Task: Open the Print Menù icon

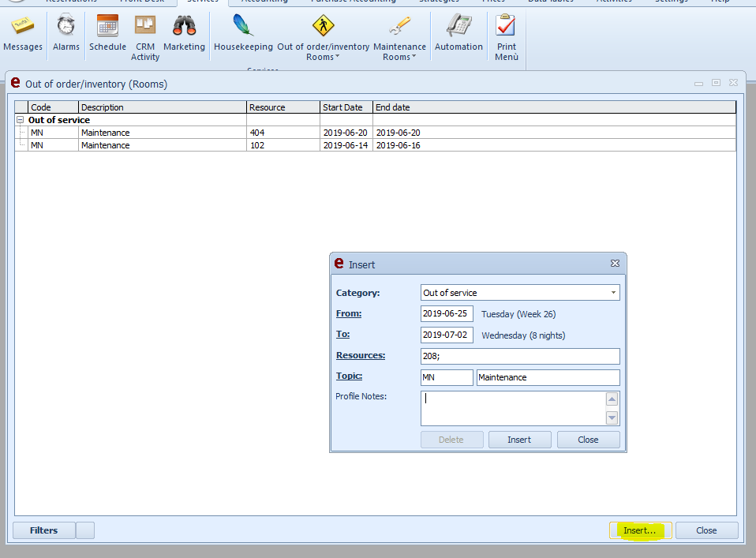Action: [x=506, y=28]
